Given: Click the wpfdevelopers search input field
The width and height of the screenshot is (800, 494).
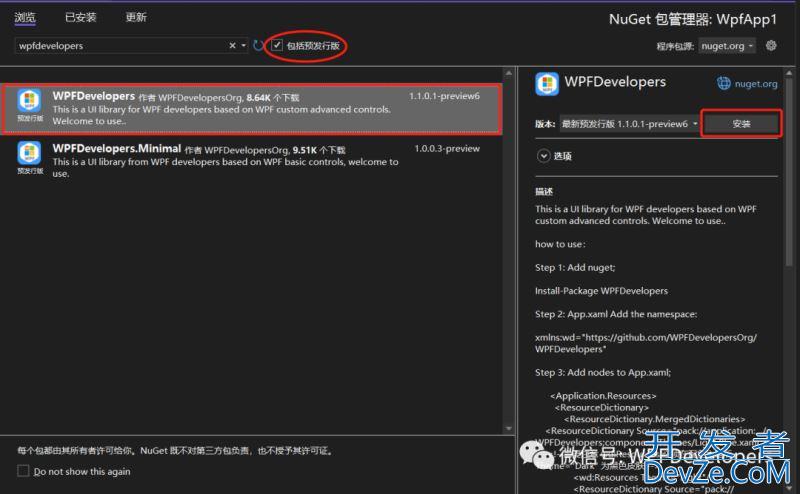Looking at the screenshot, I should click(120, 46).
